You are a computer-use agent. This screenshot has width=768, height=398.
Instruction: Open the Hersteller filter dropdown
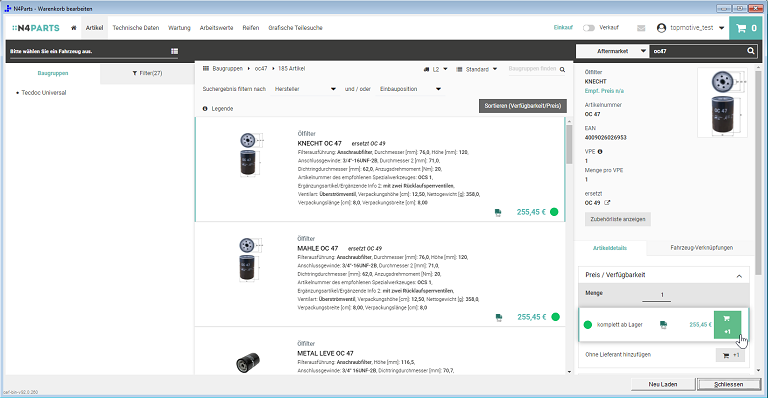pyautogui.click(x=305, y=89)
